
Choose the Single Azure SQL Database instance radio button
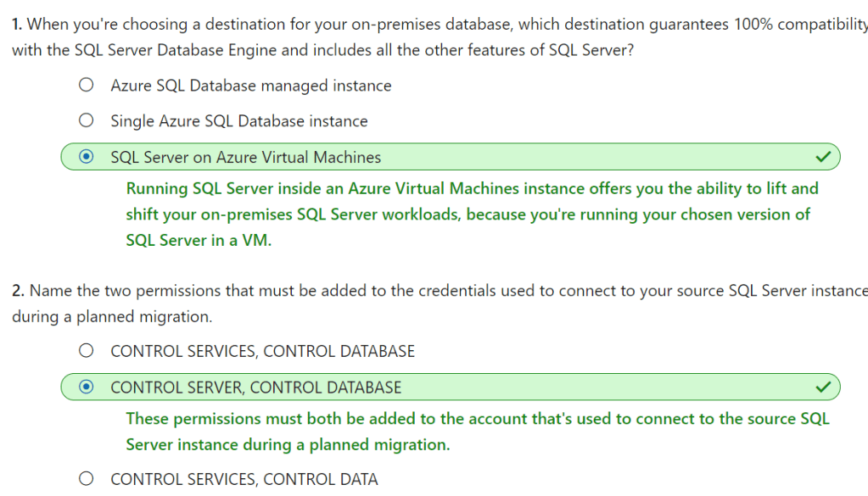pos(86,121)
